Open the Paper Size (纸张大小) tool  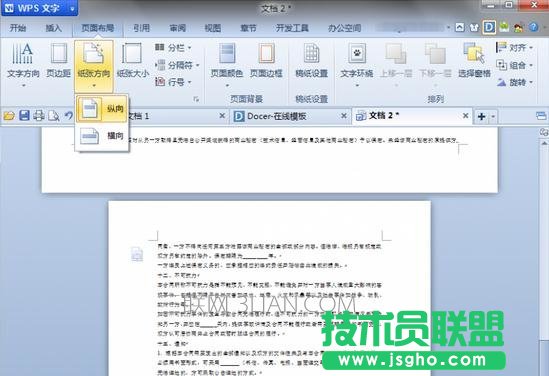tap(132, 60)
